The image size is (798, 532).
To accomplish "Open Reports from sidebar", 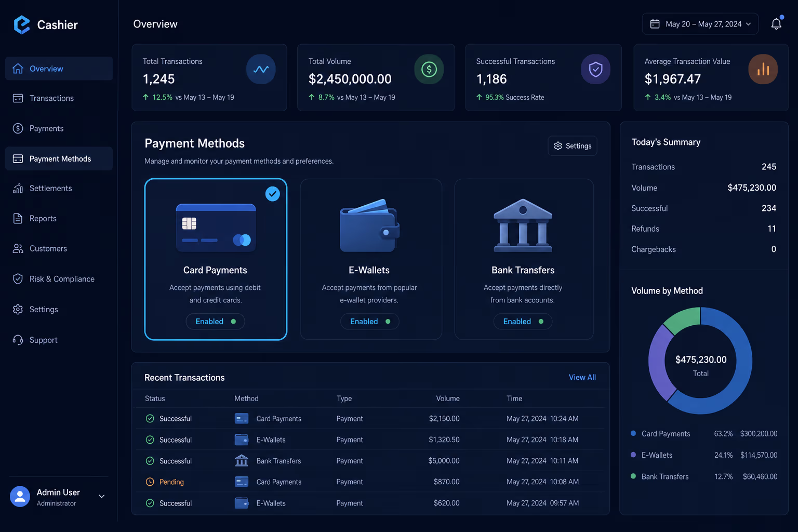I will (59, 218).
